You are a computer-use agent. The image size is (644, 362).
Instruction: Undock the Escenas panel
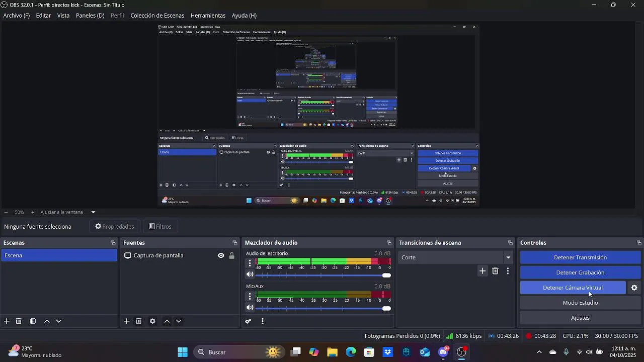[x=113, y=243]
